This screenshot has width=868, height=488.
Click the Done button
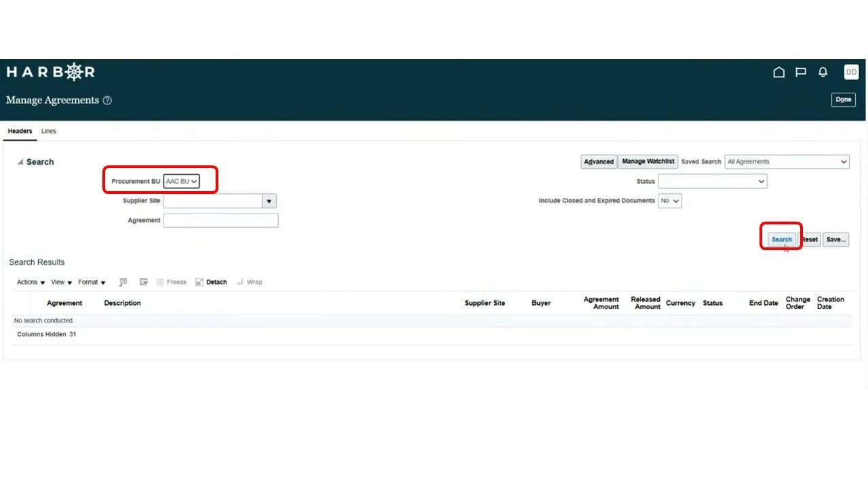coord(843,100)
